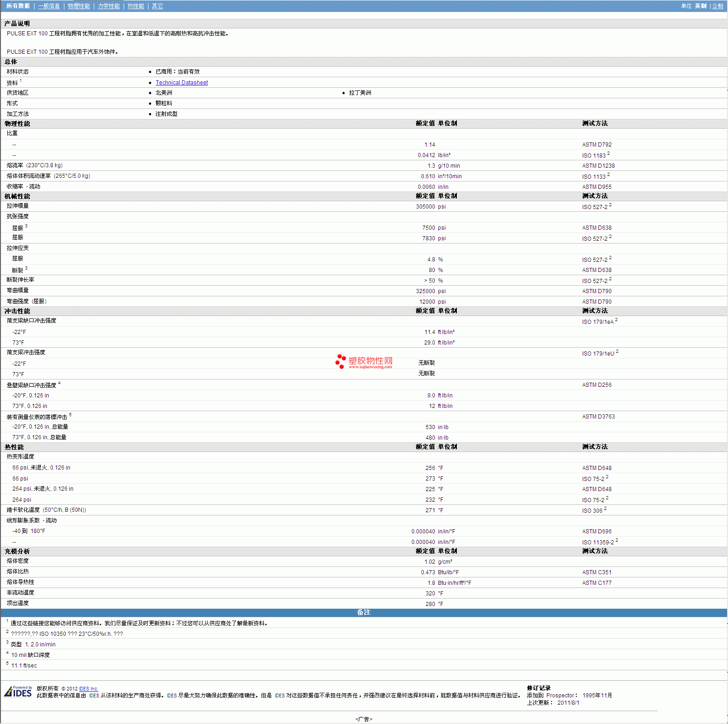Click the 顶出温度 row label
The image size is (728, 724).
coord(17,603)
